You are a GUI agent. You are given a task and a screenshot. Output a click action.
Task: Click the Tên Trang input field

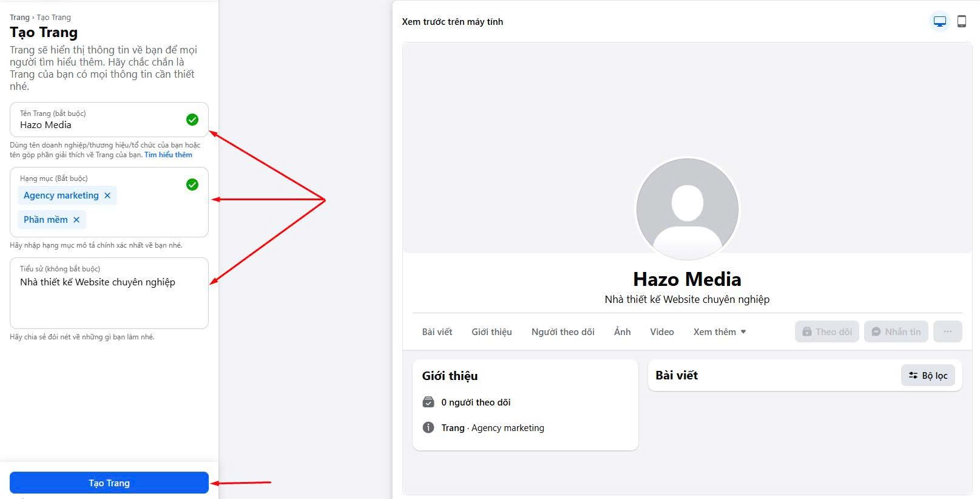tap(109, 120)
